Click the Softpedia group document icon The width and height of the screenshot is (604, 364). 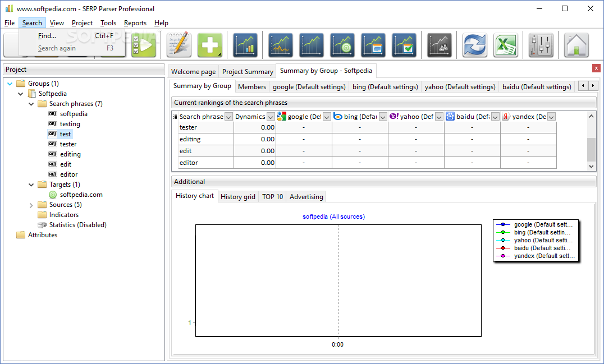(x=32, y=94)
